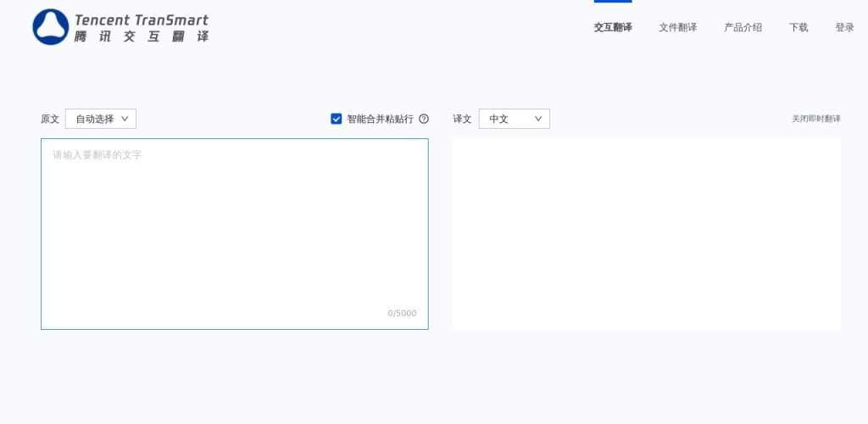Click 登录 to sign in

coord(844,27)
